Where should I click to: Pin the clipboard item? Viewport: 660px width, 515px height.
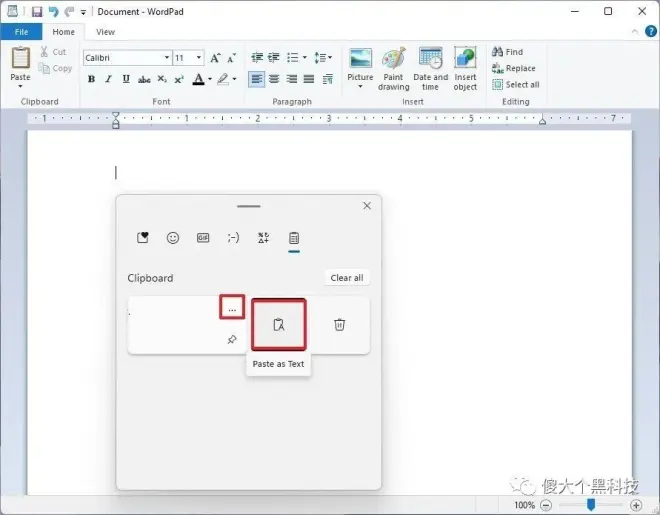pyautogui.click(x=232, y=339)
